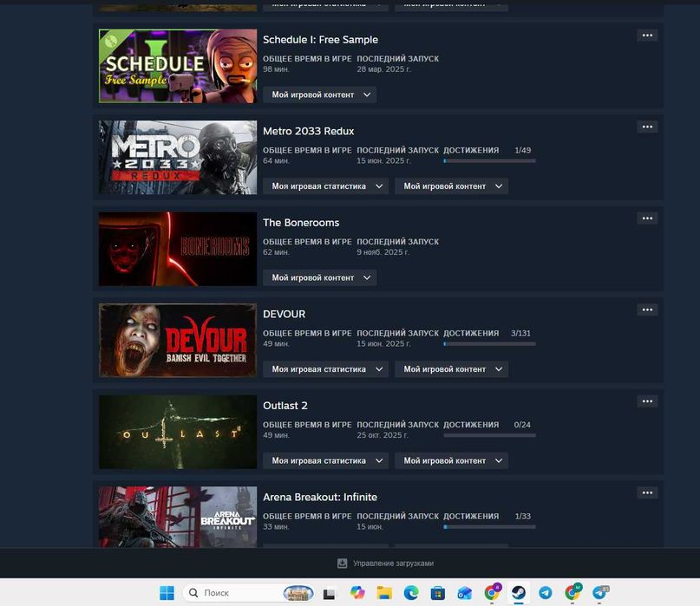Click the '25 окт. 2025 г.' last launch date

coord(383,435)
